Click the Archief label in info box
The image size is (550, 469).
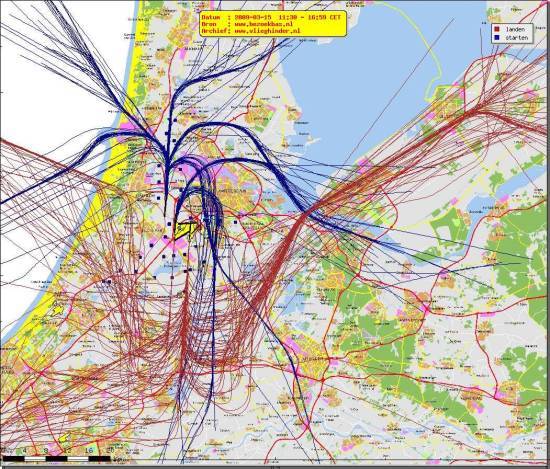214,31
